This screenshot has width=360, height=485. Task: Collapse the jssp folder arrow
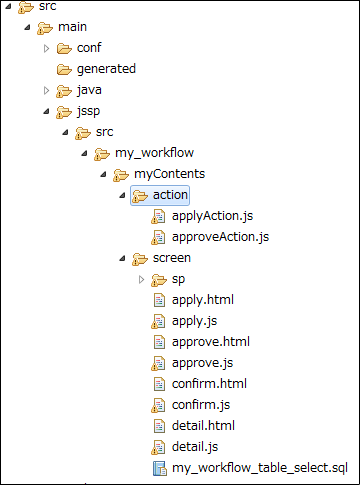pos(47,111)
